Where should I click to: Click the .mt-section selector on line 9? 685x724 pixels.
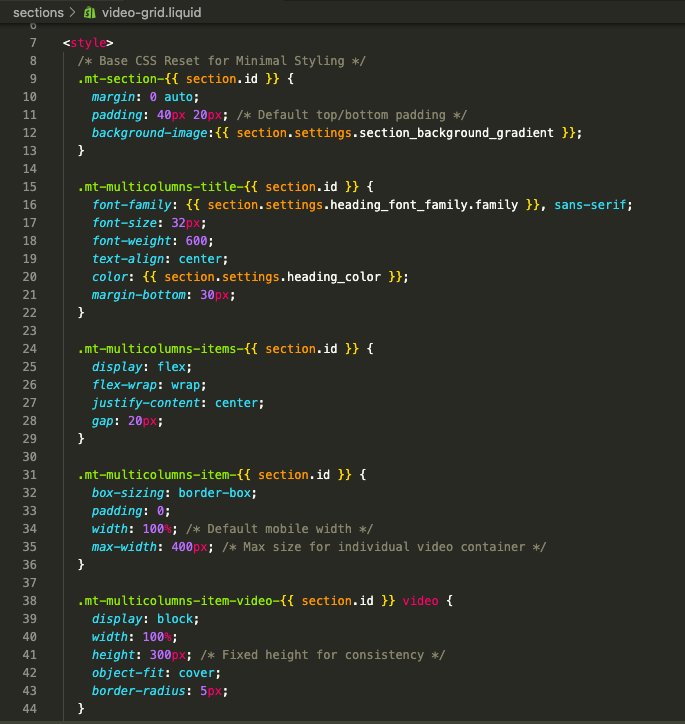(x=121, y=79)
